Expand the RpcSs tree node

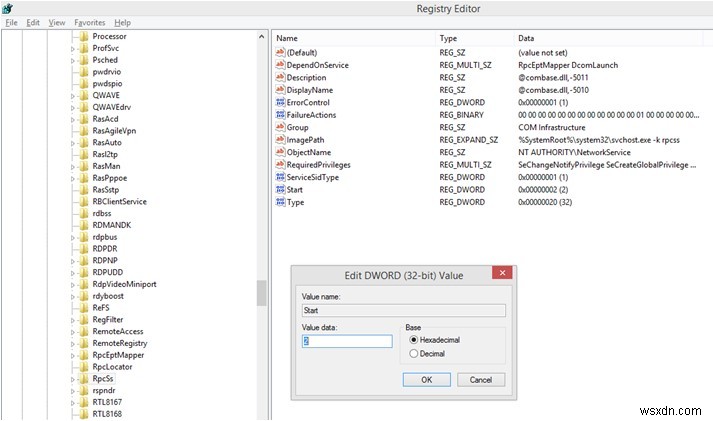coord(73,379)
